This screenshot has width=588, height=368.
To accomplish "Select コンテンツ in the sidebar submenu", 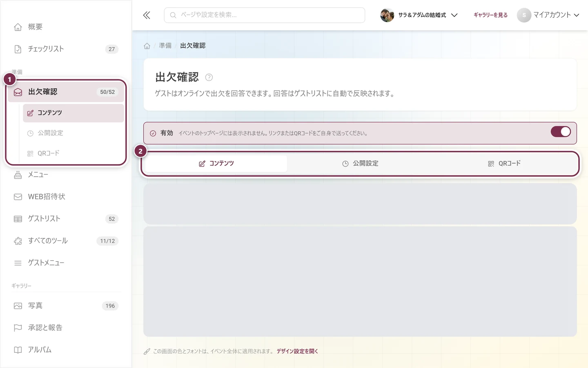I will coord(73,113).
